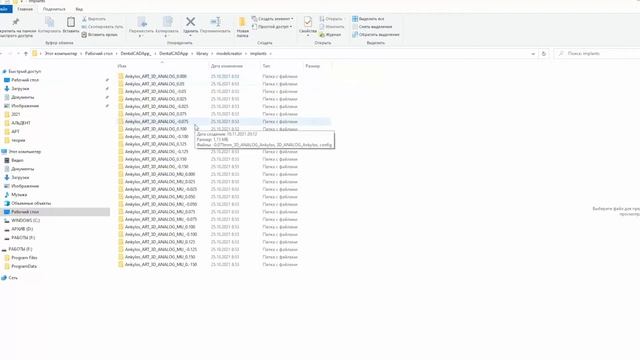Select the АРХИВ (D:) drive

pyautogui.click(x=22, y=229)
